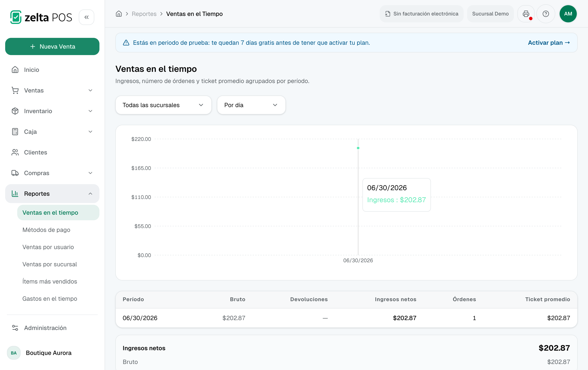Image resolution: width=588 pixels, height=370 pixels.
Task: Click the Ingresos netos column header
Action: point(396,299)
